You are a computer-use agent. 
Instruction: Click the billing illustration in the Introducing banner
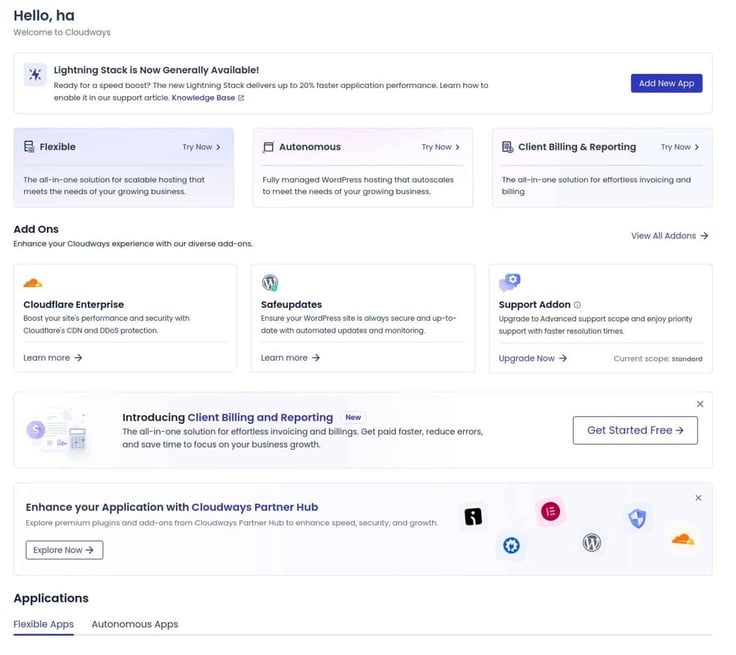58,430
